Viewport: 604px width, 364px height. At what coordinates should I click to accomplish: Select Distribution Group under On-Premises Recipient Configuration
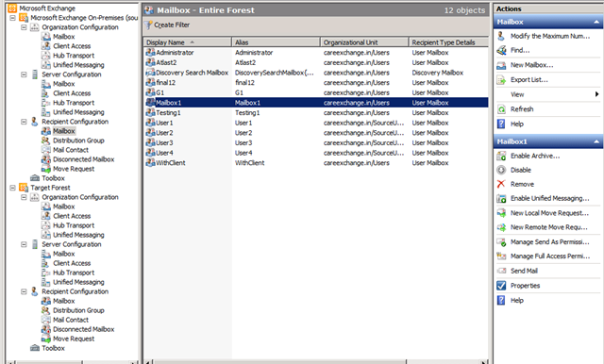(78, 141)
